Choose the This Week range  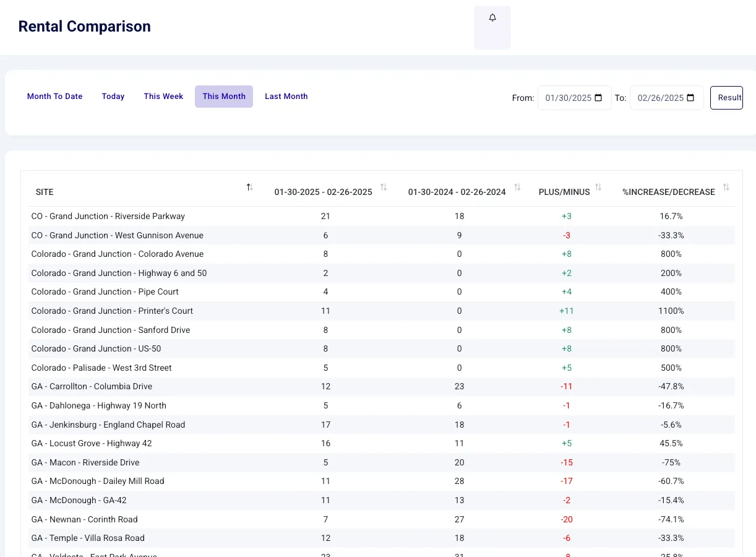coord(163,97)
